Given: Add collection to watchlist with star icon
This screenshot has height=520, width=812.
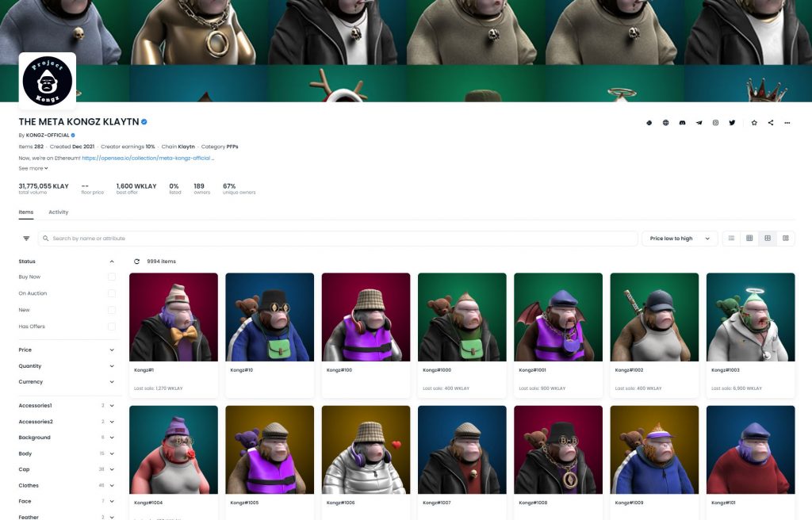Looking at the screenshot, I should [754, 123].
